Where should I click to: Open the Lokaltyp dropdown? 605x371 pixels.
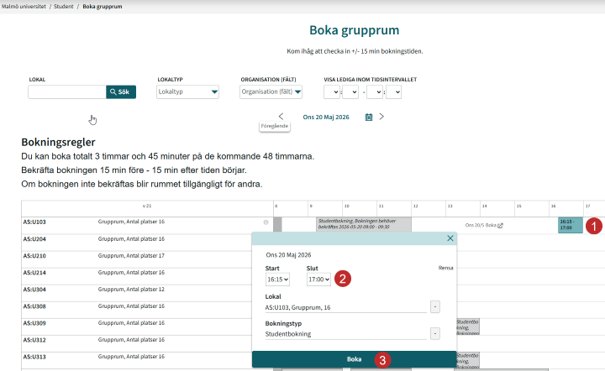click(x=188, y=92)
